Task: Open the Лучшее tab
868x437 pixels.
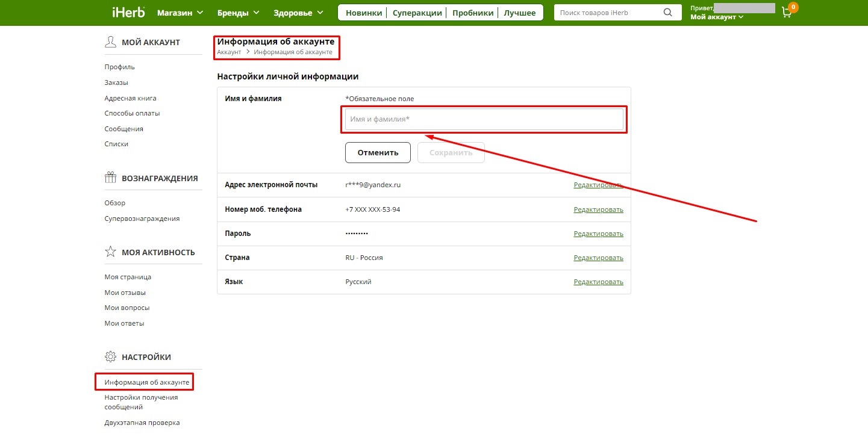Action: click(x=520, y=13)
